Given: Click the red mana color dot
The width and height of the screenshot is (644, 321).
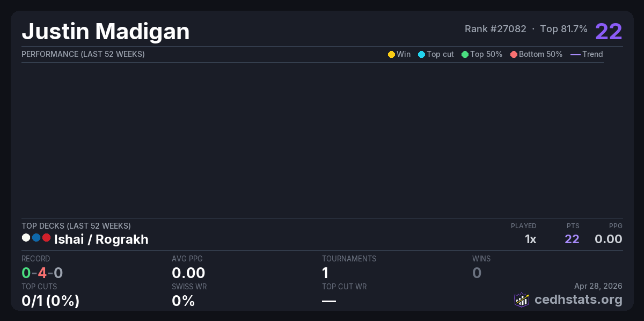Looking at the screenshot, I should click(x=46, y=238).
